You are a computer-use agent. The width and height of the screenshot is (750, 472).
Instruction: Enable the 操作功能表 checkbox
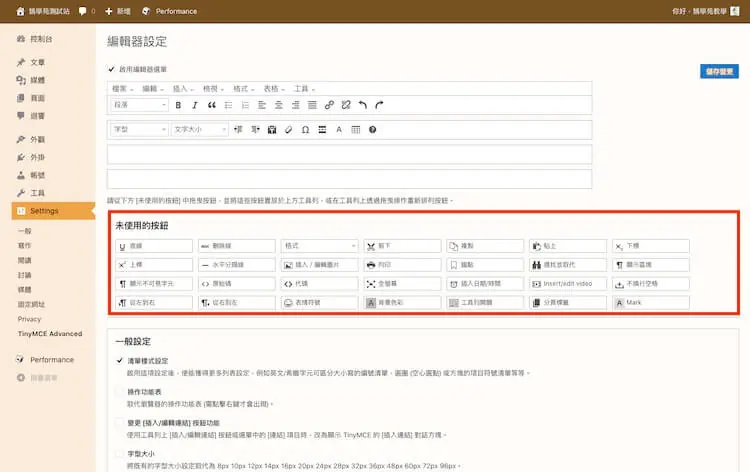point(120,392)
